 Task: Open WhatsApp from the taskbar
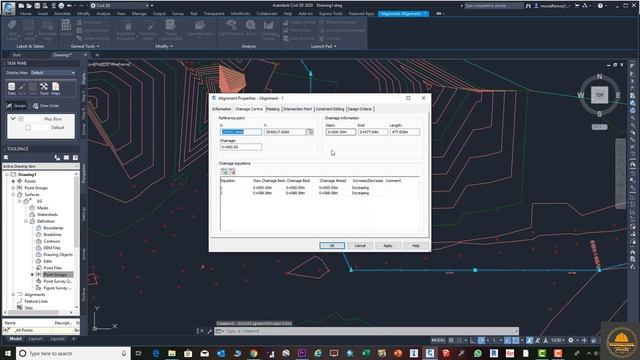pos(478,353)
